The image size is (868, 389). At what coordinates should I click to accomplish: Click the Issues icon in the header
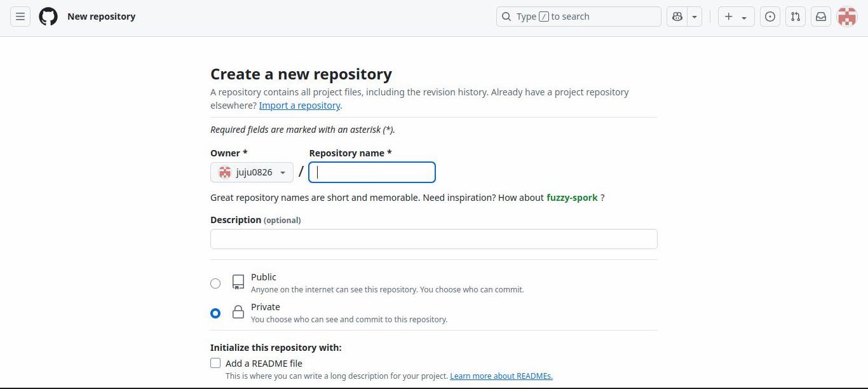tap(770, 17)
